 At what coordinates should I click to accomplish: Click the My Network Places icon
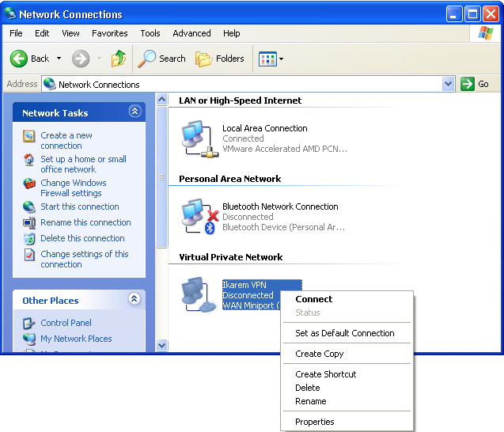[29, 339]
